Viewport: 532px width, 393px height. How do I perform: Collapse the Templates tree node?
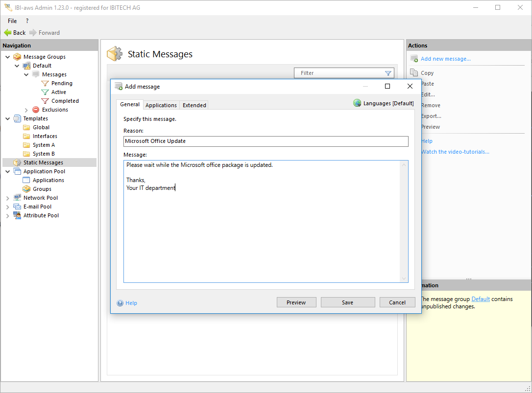7,119
